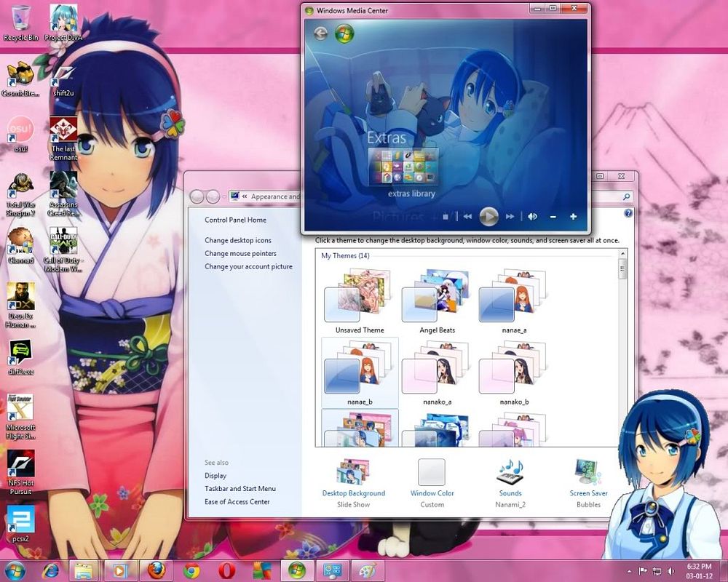Click the Appearance breadcrumb in address bar
Image resolution: width=728 pixels, height=582 pixels.
click(275, 196)
